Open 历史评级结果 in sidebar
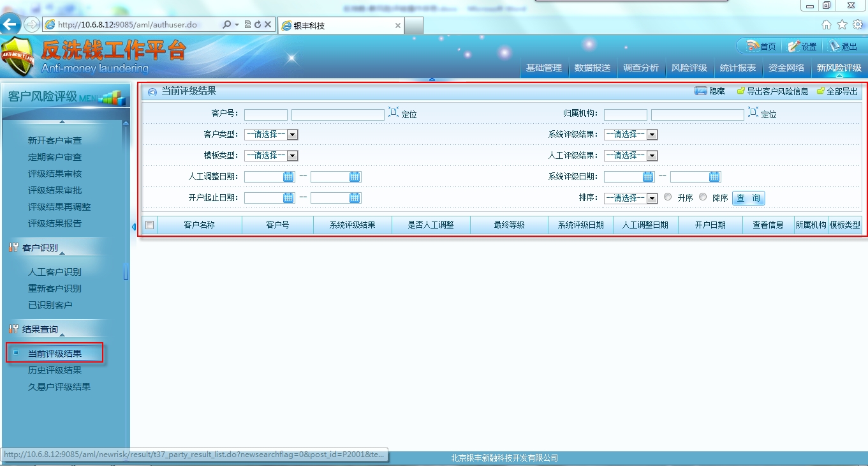Screen dimensions: 868x466 pyautogui.click(x=55, y=370)
